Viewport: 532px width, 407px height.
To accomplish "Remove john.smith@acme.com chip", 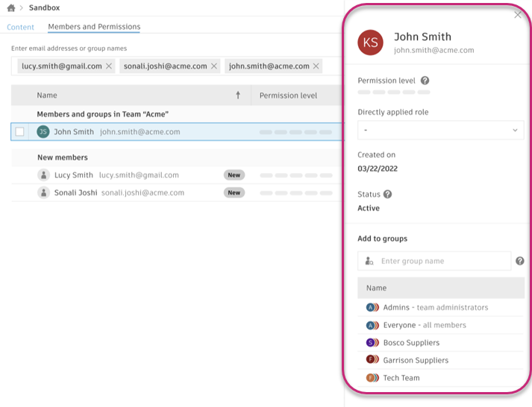I will click(x=316, y=66).
